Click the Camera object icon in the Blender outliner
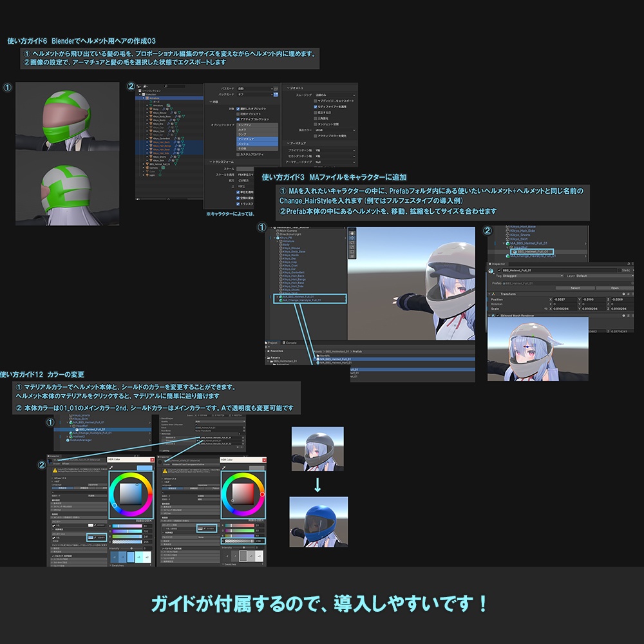Screen dimensions: 644x644 (x=146, y=167)
